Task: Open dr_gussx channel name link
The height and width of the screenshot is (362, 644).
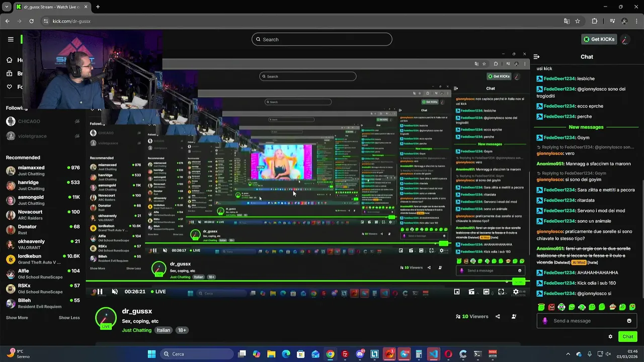Action: pos(137,312)
